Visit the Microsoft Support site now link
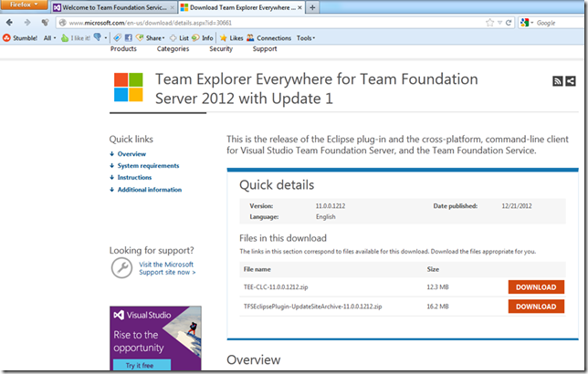Viewport: 588px width, 374px height. 167,268
